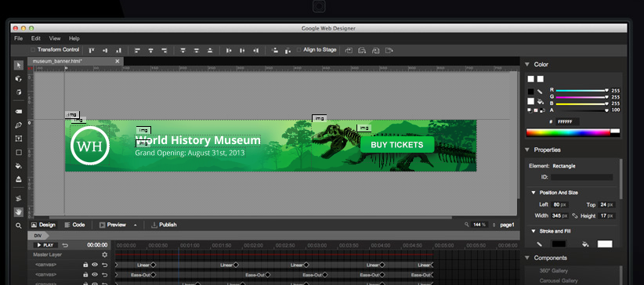
Task: Click the R red channel slider
Action: 582,90
